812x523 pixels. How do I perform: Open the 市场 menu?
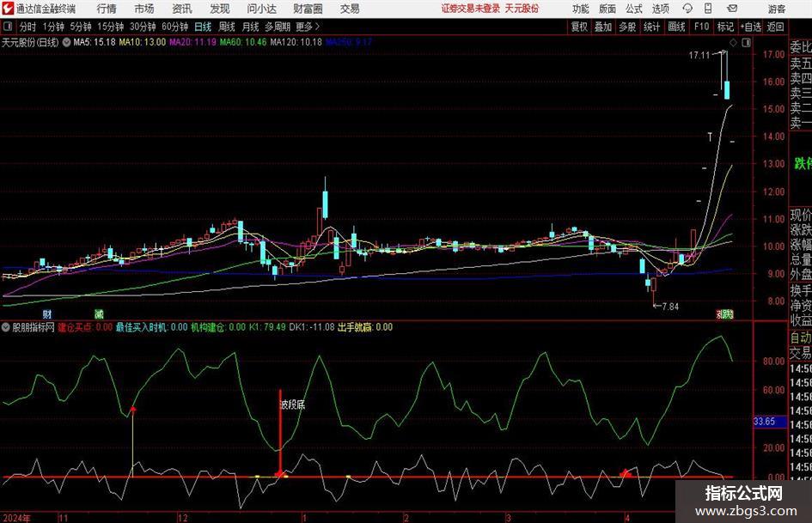pos(144,9)
